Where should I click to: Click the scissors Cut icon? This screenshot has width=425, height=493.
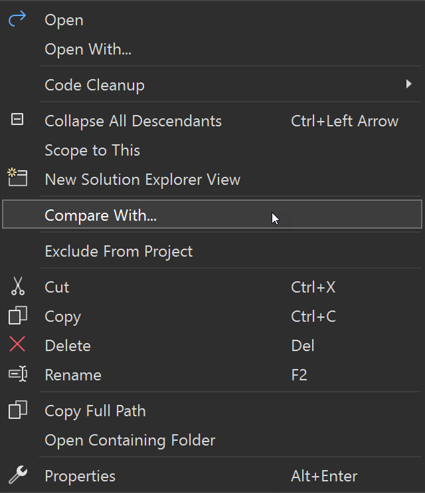click(18, 286)
